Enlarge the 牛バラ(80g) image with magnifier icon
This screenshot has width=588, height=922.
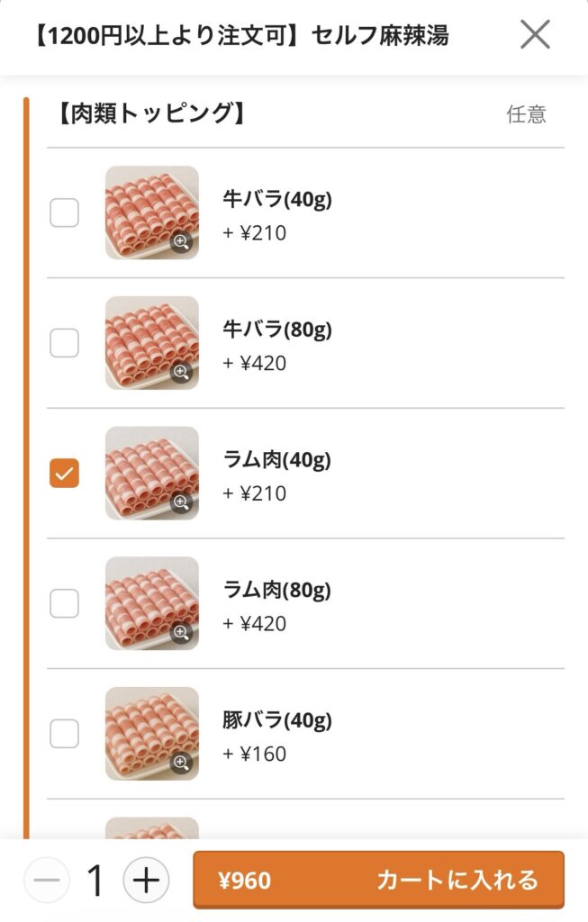click(x=182, y=372)
